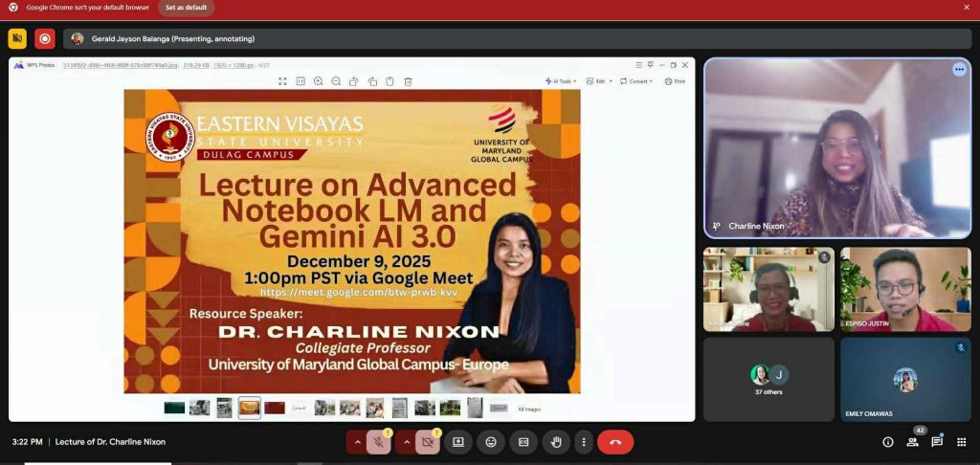Toggle the disabled camera button
The width and height of the screenshot is (980, 465).
[427, 442]
